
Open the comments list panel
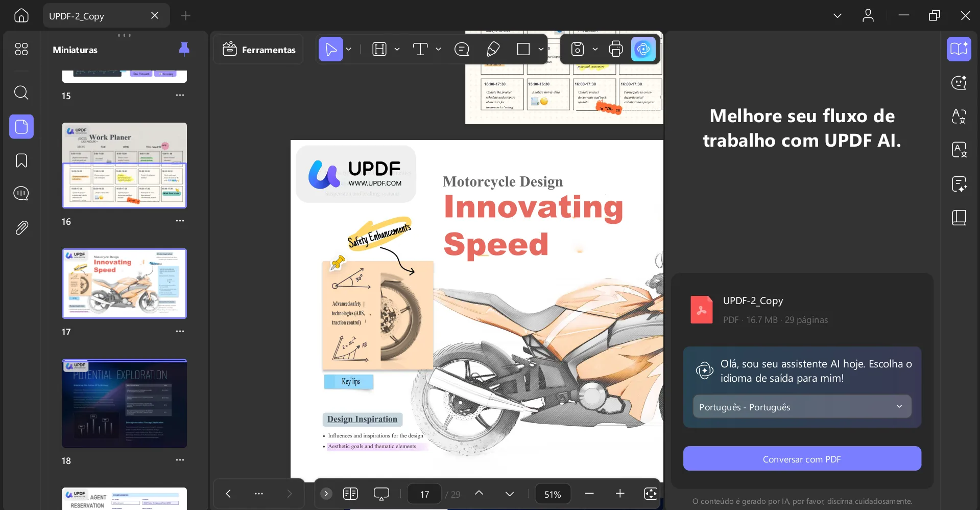21,193
